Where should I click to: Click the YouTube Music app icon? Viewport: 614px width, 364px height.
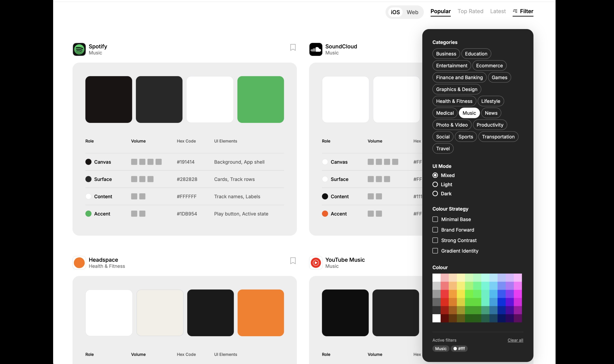(x=316, y=263)
